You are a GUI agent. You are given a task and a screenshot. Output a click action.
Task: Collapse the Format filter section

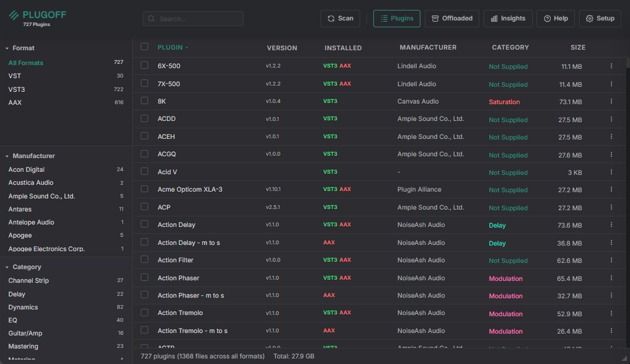tap(7, 48)
